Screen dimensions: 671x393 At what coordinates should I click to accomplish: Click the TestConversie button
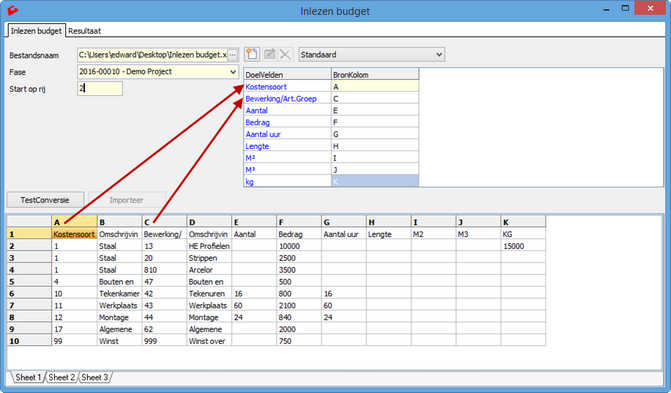[45, 200]
